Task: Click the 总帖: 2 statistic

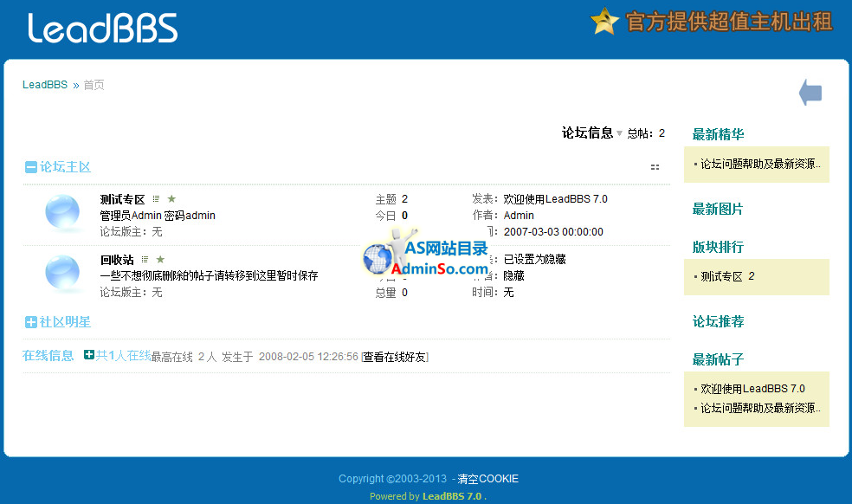Action: 646,133
